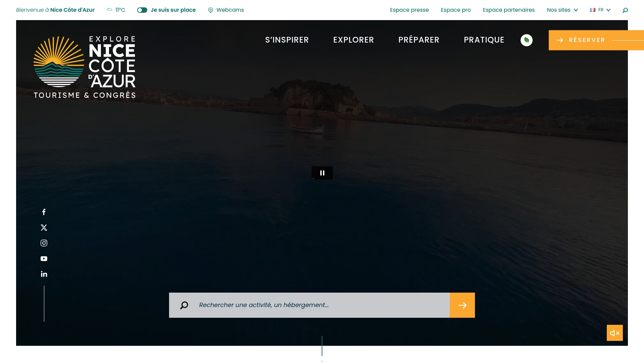
Task: Open the Instagram social icon
Action: (44, 243)
